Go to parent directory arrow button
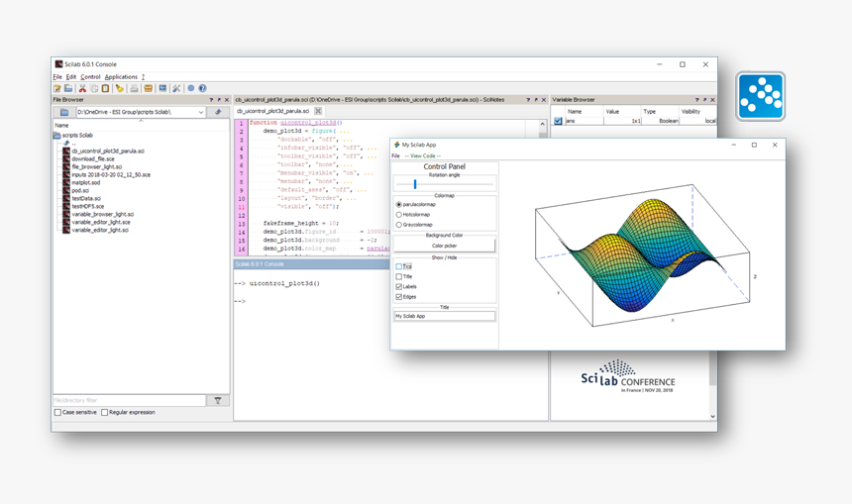The width and height of the screenshot is (852, 504). point(218,112)
